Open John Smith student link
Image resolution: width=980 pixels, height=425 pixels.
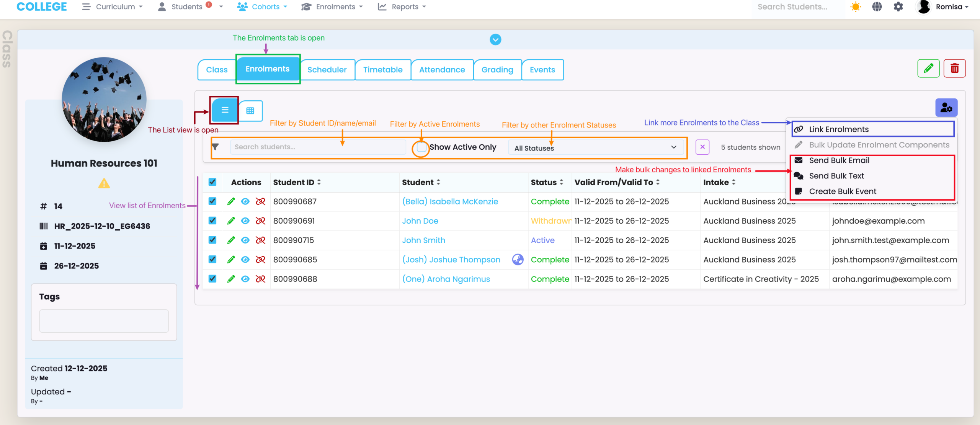[x=423, y=240]
